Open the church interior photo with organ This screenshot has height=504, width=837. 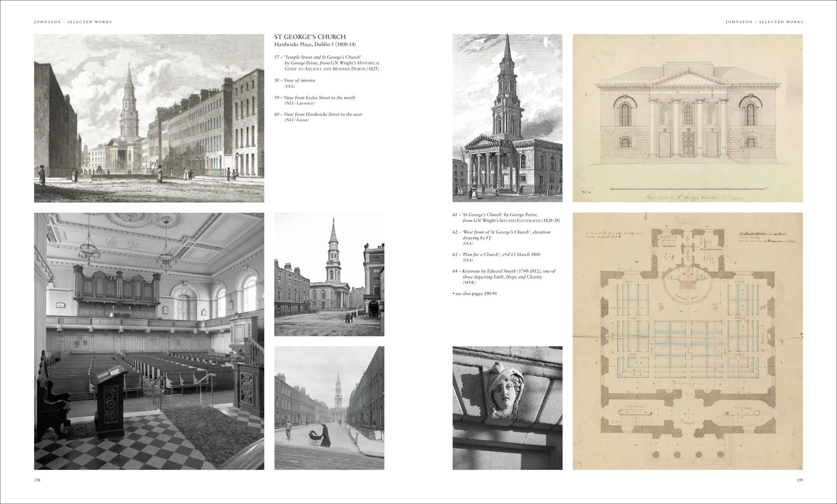click(x=149, y=341)
